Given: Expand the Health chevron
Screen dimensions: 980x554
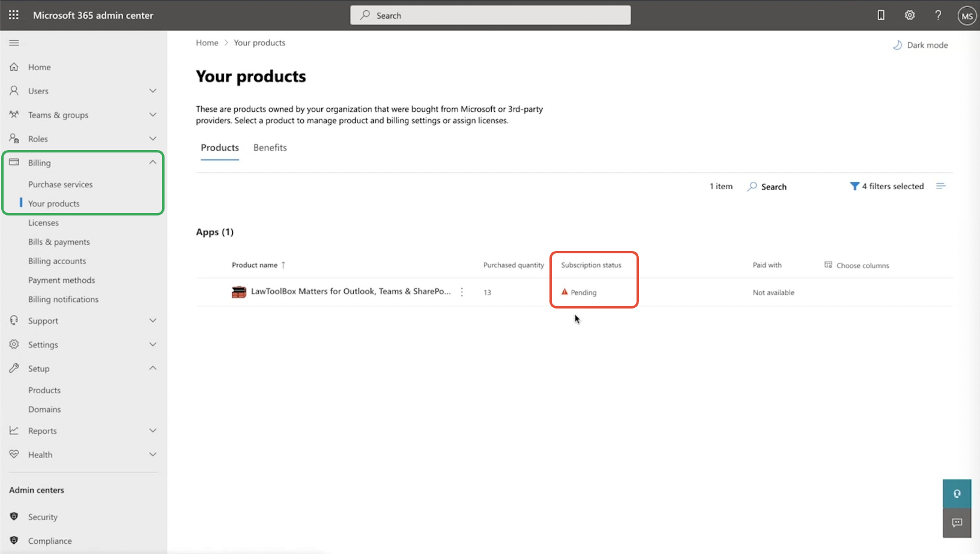Looking at the screenshot, I should [x=153, y=454].
